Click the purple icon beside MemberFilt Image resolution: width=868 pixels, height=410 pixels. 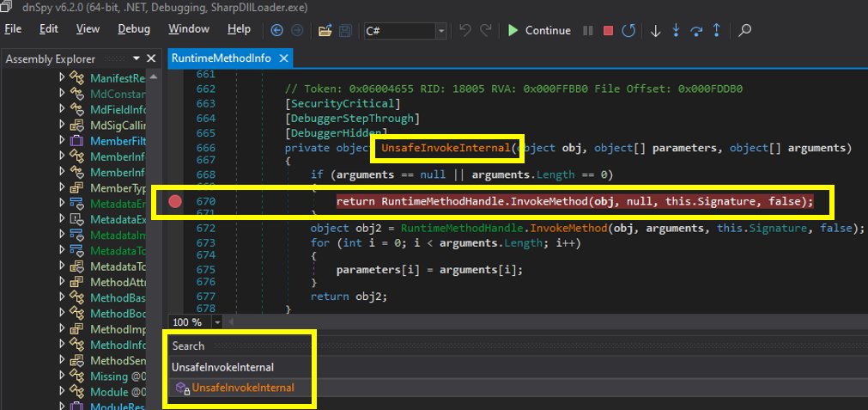76,141
